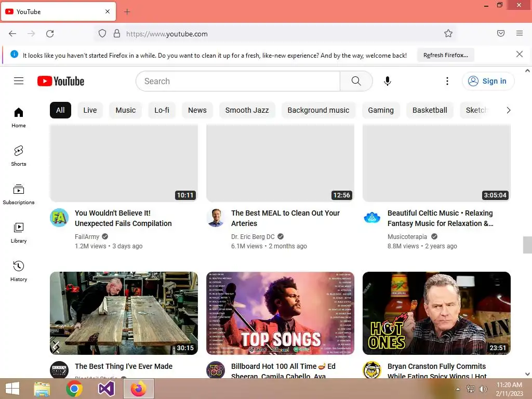Save page to Pocket
The height and width of the screenshot is (399, 532).
(x=501, y=33)
